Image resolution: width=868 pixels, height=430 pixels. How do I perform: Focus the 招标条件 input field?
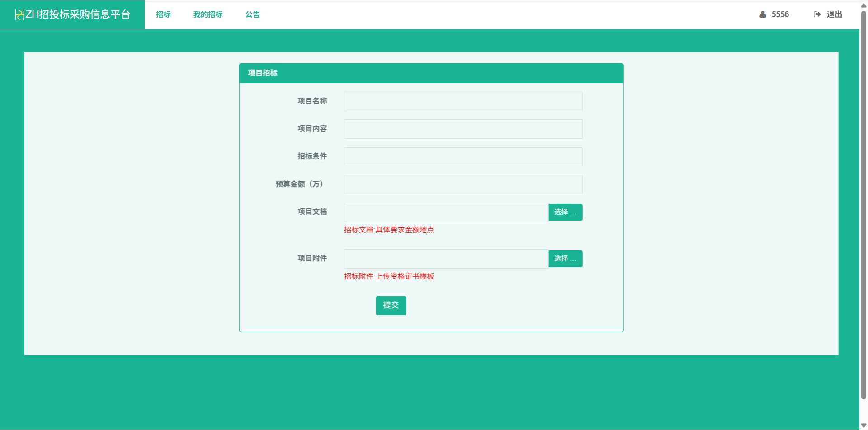(x=463, y=156)
